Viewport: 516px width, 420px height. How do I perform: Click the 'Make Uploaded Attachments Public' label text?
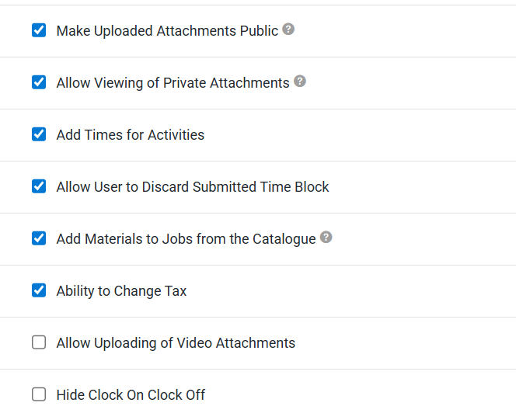pyautogui.click(x=167, y=31)
